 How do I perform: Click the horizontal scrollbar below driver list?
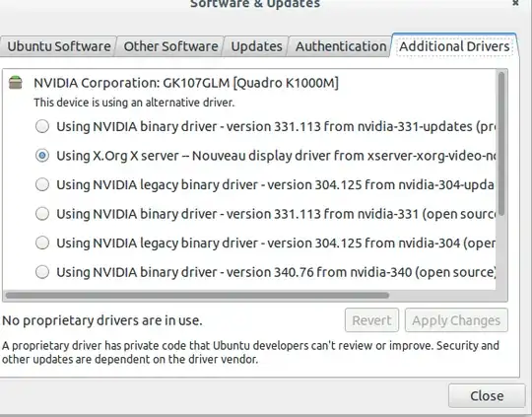[x=197, y=295]
